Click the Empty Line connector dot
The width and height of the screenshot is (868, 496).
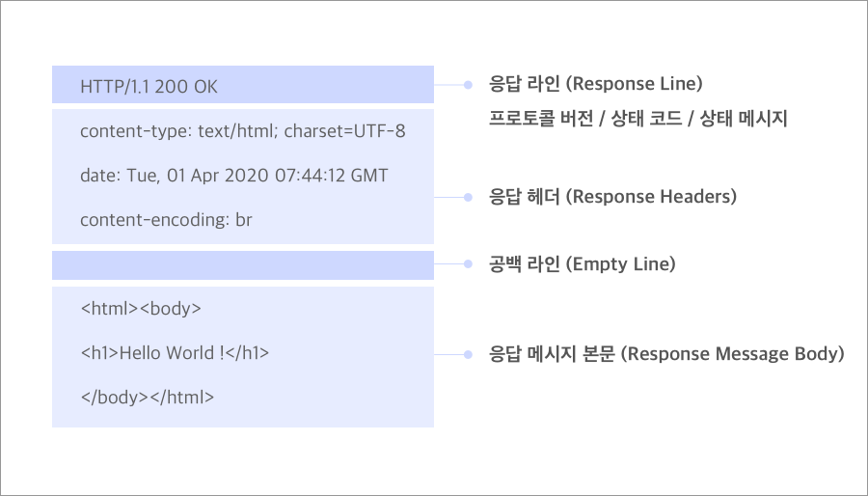pyautogui.click(x=469, y=264)
